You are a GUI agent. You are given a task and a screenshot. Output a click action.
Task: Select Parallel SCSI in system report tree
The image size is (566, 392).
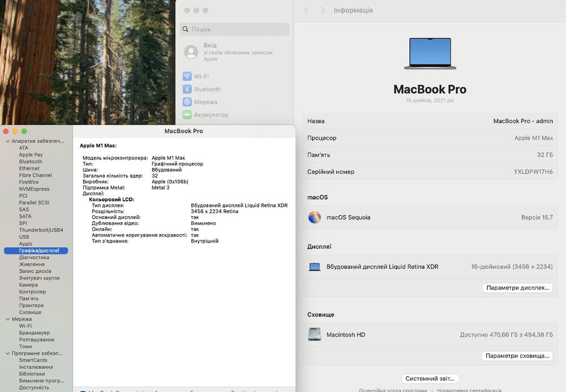[x=34, y=203]
